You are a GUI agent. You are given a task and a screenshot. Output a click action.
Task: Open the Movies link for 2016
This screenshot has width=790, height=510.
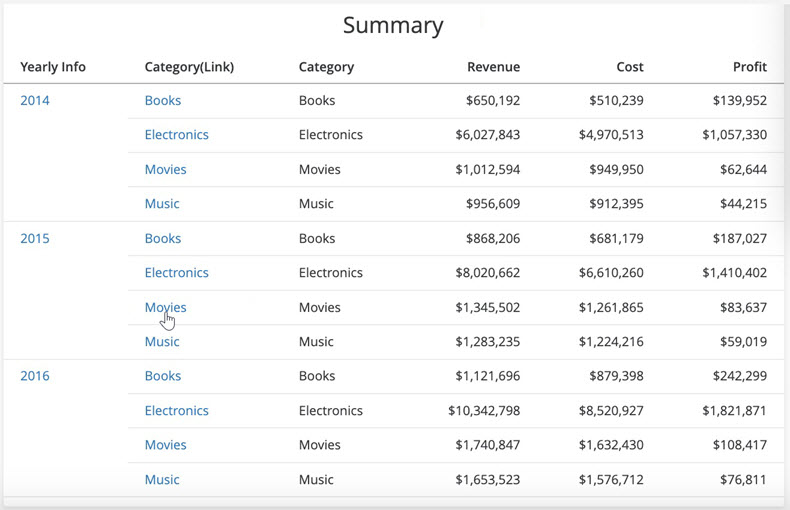[x=165, y=445]
